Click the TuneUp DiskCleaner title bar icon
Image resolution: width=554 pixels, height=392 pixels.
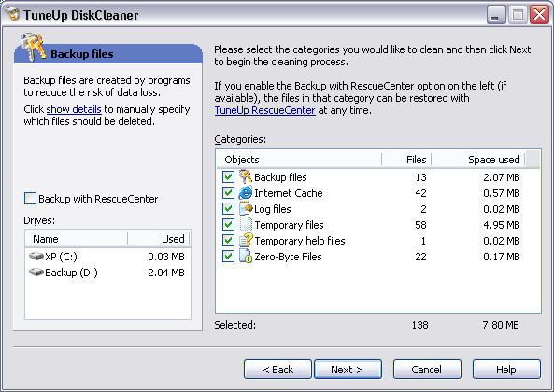pyautogui.click(x=12, y=15)
